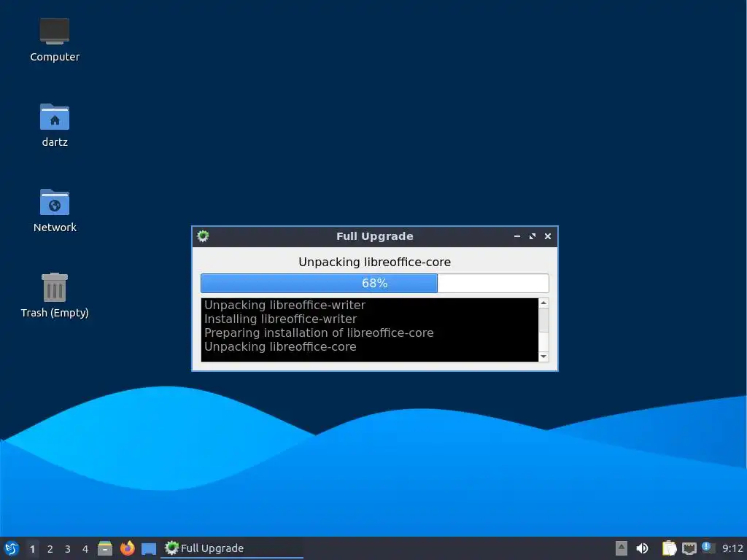This screenshot has height=560, width=747.
Task: Click the 68% upgrade progress bar
Action: coord(374,284)
